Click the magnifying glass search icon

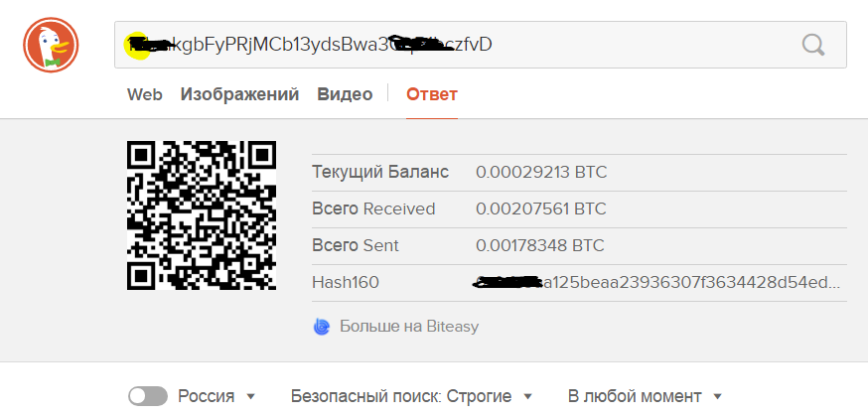[x=813, y=45]
